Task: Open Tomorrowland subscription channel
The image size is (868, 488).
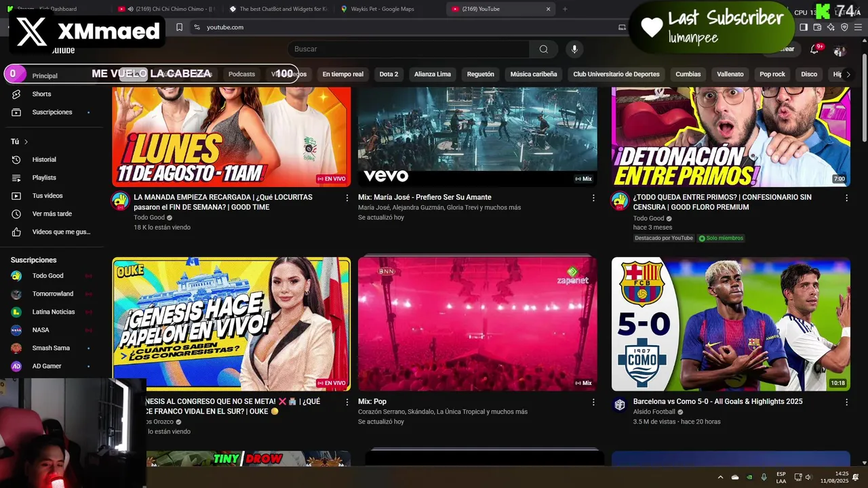Action: [x=52, y=293]
